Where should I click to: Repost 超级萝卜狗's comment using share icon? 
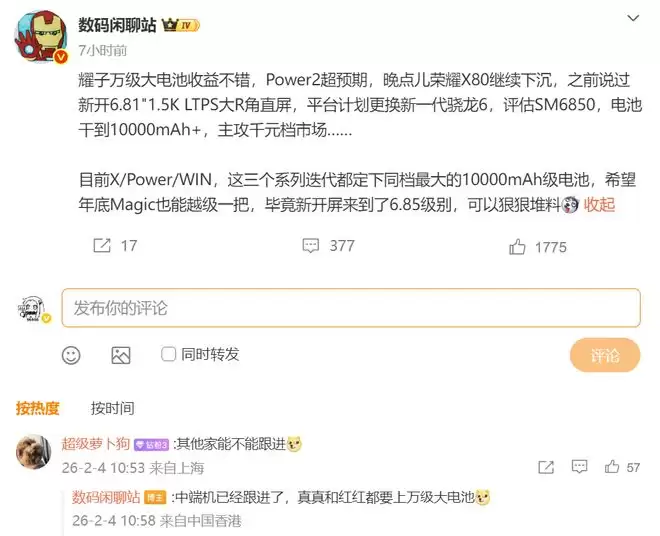pyautogui.click(x=546, y=467)
